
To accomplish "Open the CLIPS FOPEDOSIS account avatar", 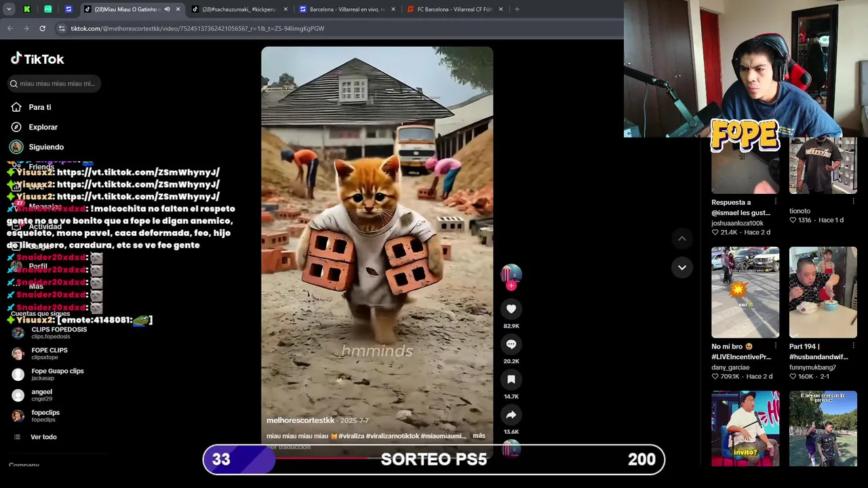I will pos(18,333).
